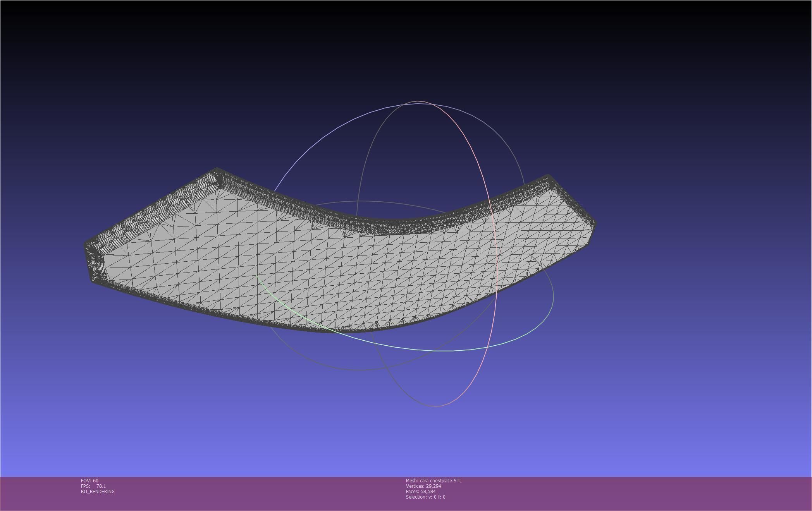This screenshot has height=511, width=812.
Task: Click the Faces: 58,584 info line
Action: point(420,491)
